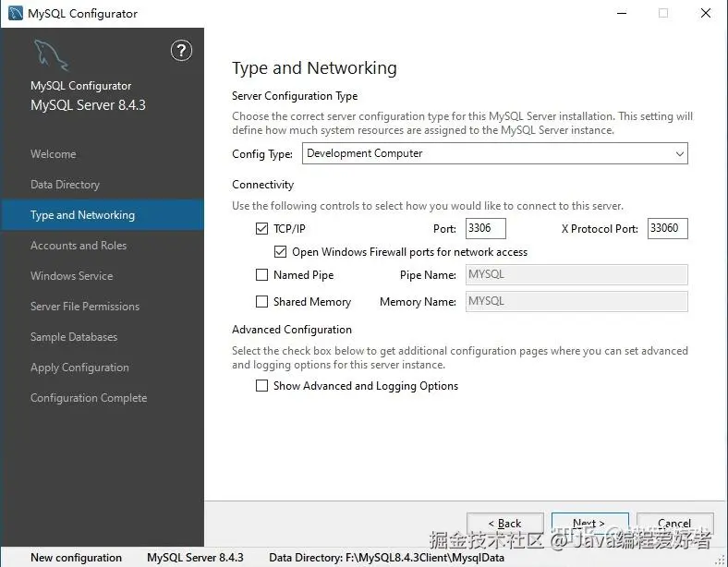Click the Connectivity section heading
728x567 pixels.
click(262, 185)
